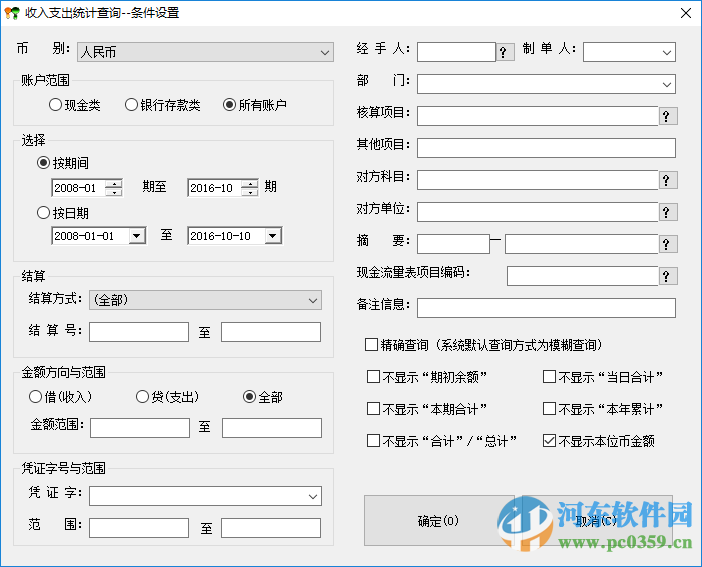Click the 经手人 input field
The image size is (702, 567).
456,52
